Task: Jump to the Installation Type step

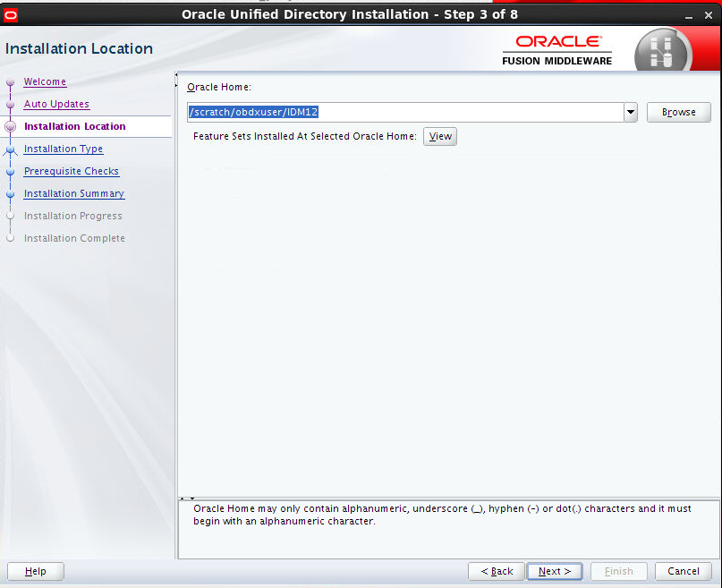Action: [64, 149]
